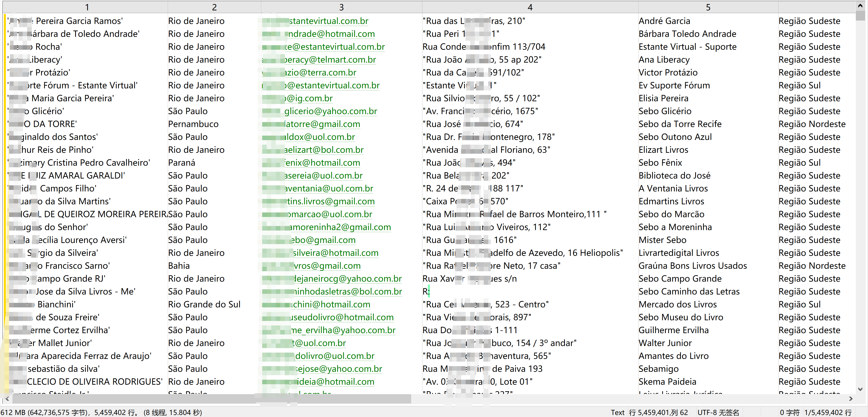Click the file size status '612 MB'
This screenshot has width=868, height=417.
(x=13, y=412)
